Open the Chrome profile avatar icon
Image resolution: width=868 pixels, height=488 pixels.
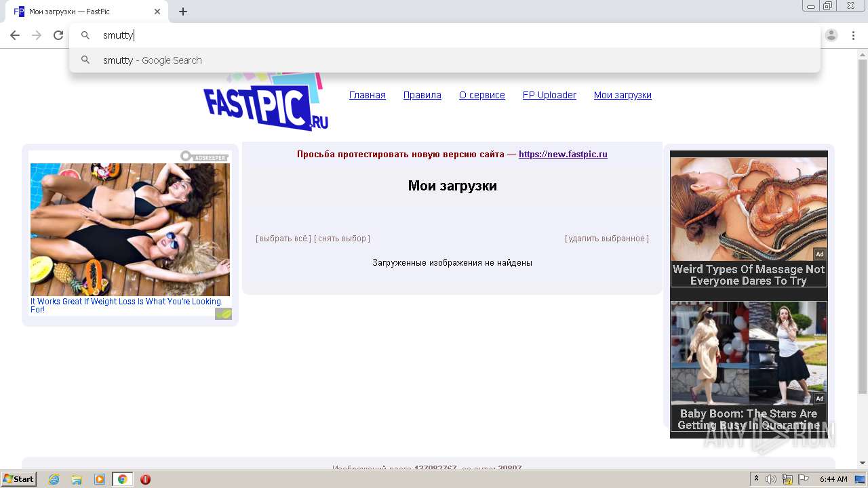coord(831,35)
